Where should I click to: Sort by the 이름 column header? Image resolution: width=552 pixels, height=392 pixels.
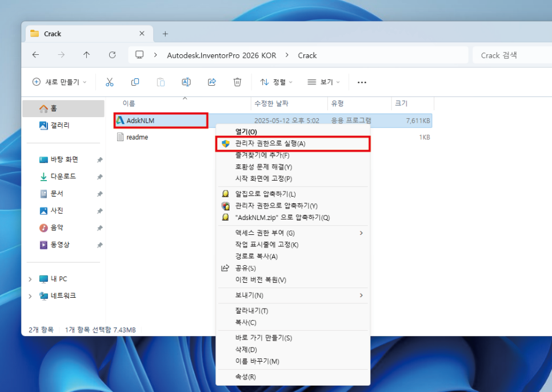(x=129, y=103)
